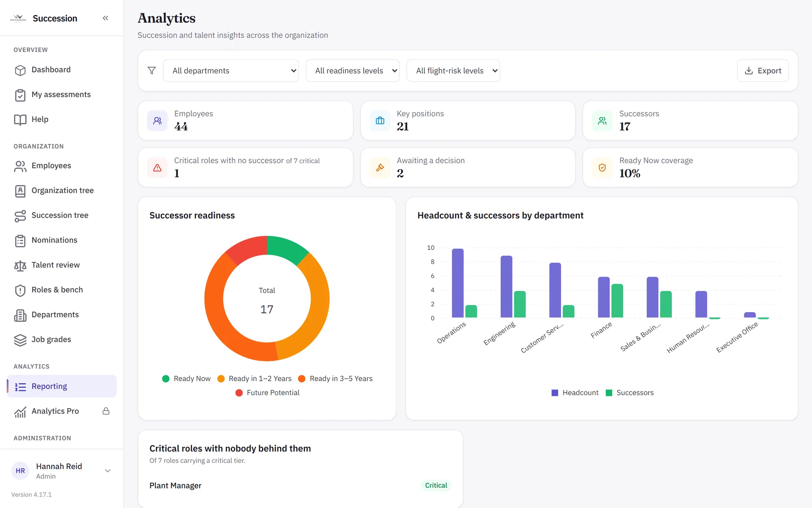Collapse the sidebar with the double-chevron icon
812x508 pixels.
[x=106, y=18]
